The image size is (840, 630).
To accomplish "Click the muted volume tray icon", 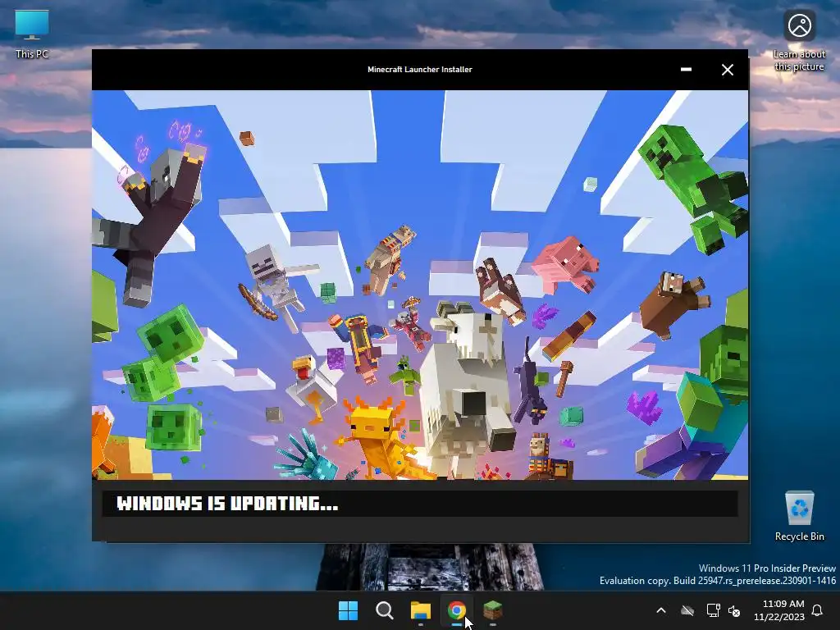I will click(734, 610).
